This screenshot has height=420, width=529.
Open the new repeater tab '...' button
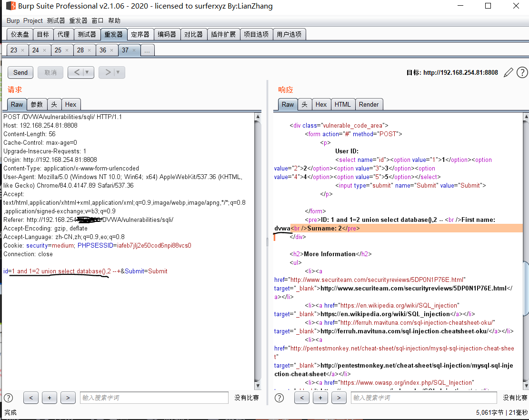point(148,50)
